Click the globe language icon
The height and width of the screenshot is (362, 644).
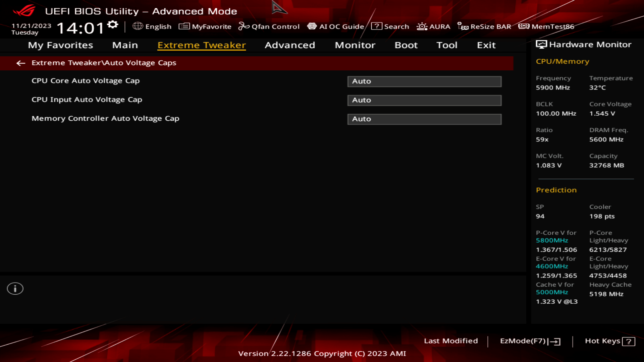pos(138,26)
